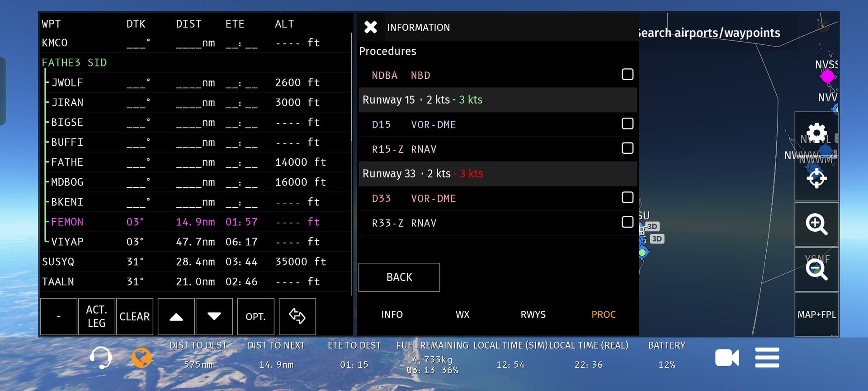
Task: Zoom in on the map
Action: (x=816, y=224)
